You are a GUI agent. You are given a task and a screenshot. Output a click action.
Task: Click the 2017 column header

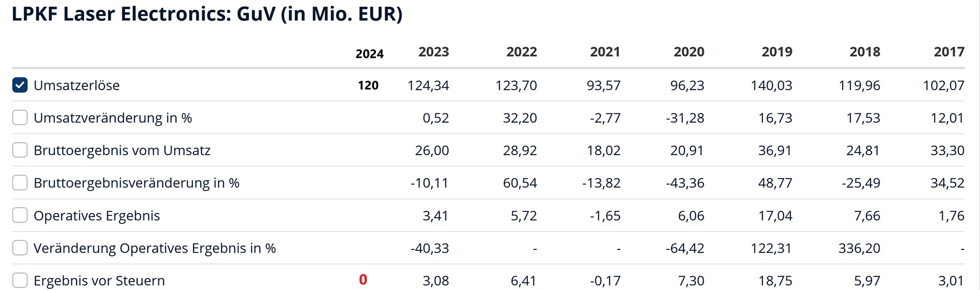(x=949, y=52)
